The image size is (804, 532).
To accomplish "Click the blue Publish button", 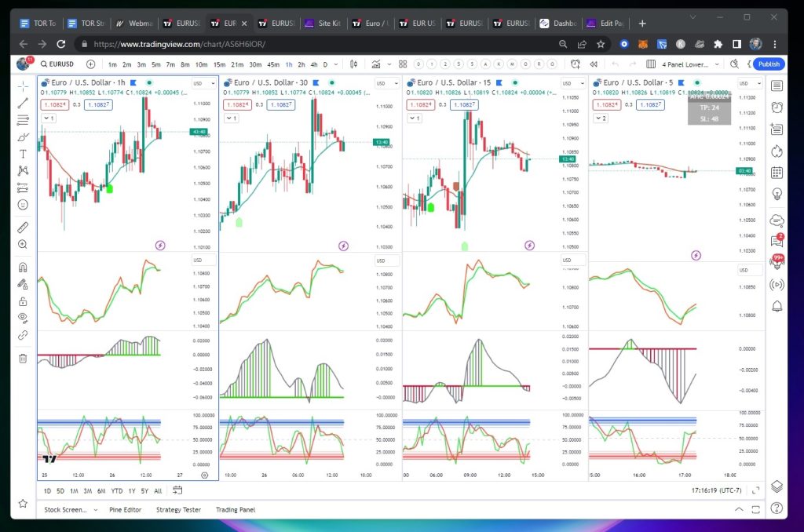I will click(769, 64).
